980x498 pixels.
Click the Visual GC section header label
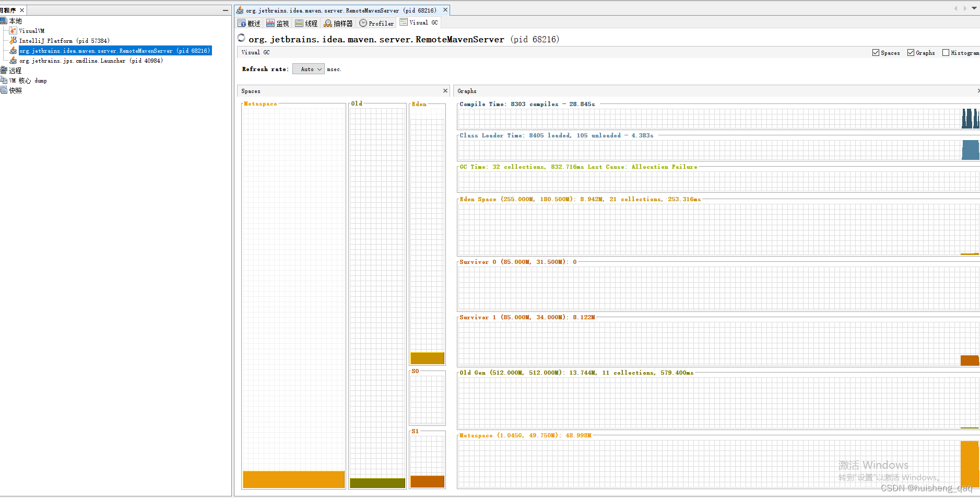(x=256, y=52)
